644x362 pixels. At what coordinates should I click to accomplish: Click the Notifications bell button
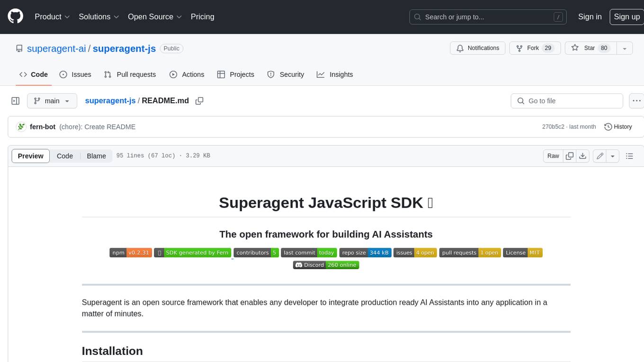(x=478, y=48)
